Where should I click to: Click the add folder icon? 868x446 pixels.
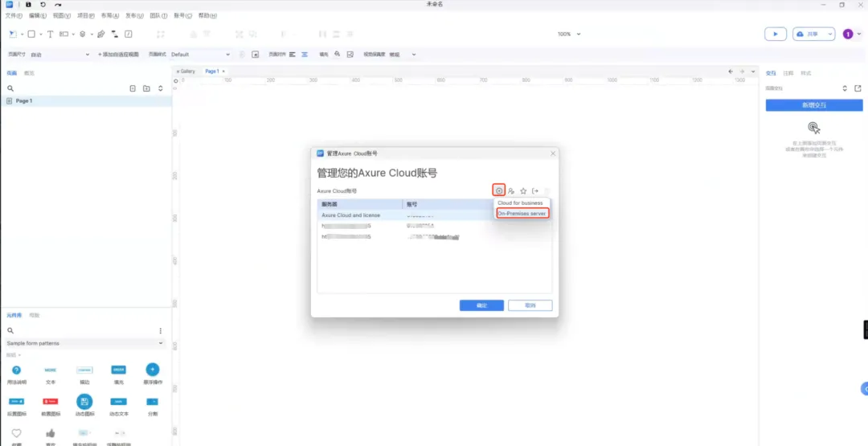[x=146, y=88]
